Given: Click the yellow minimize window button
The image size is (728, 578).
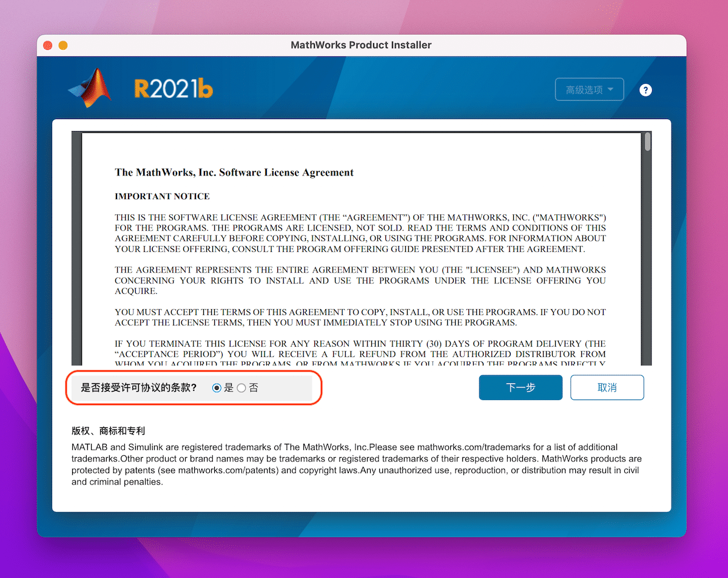Looking at the screenshot, I should point(62,46).
